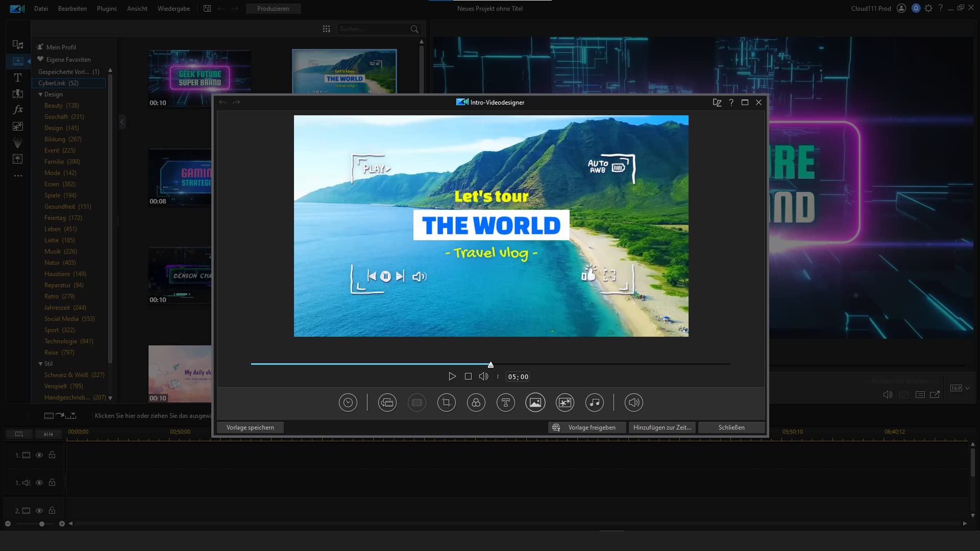The image size is (980, 551).
Task: Open the Transition Room lightning icon
Action: pos(18,94)
